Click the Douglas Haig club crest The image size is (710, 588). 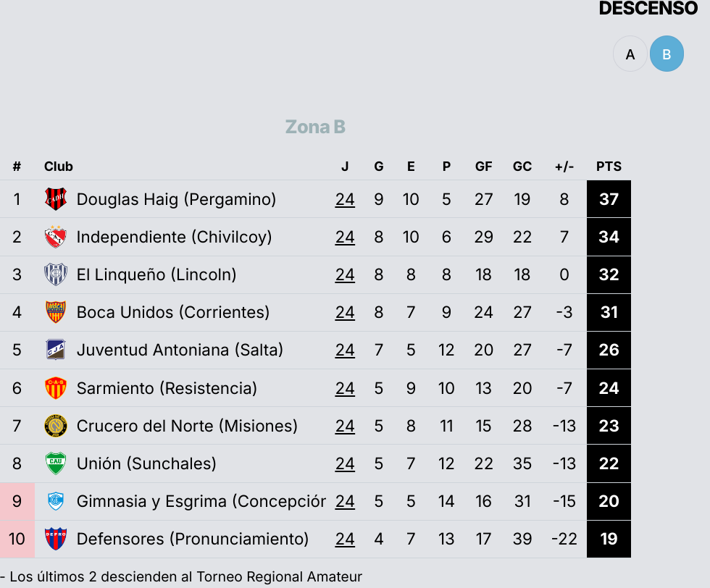pyautogui.click(x=56, y=199)
